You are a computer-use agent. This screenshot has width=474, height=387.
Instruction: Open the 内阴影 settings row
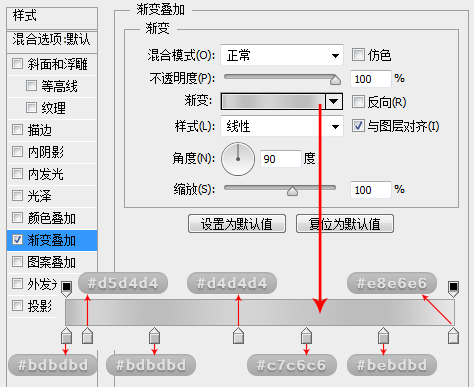[52, 152]
